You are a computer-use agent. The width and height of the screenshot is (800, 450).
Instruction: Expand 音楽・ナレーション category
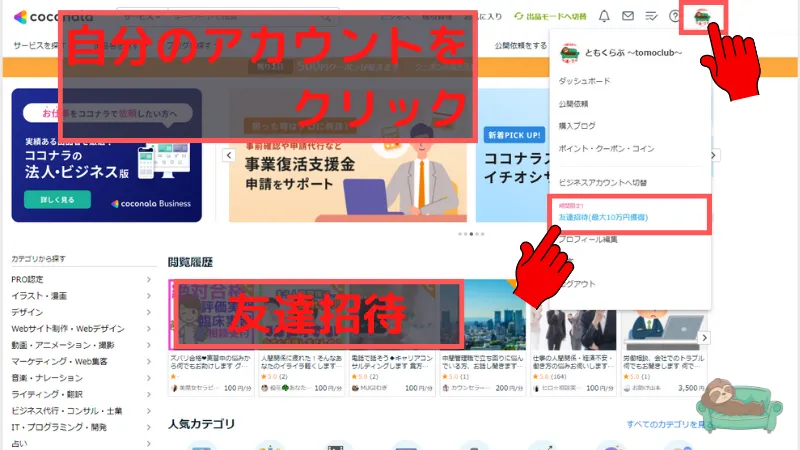tap(82, 378)
